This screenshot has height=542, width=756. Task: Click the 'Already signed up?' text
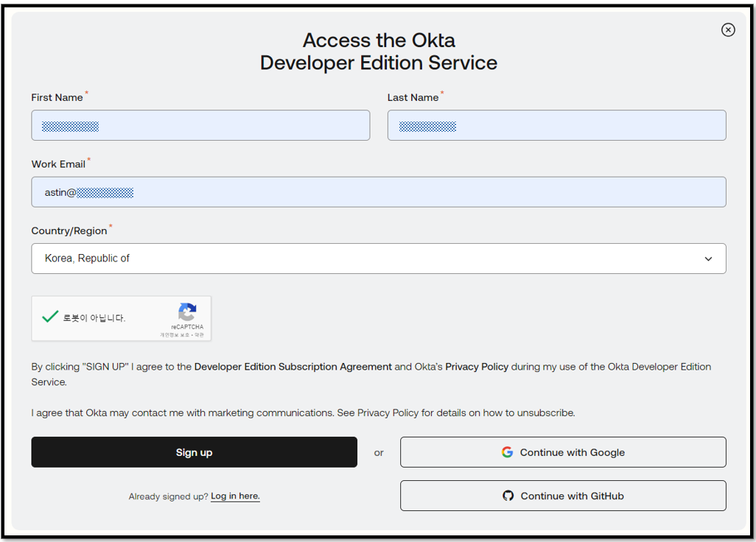168,496
